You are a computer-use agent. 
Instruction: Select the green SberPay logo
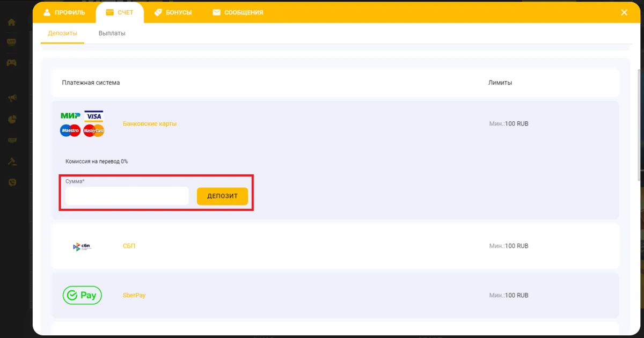82,295
